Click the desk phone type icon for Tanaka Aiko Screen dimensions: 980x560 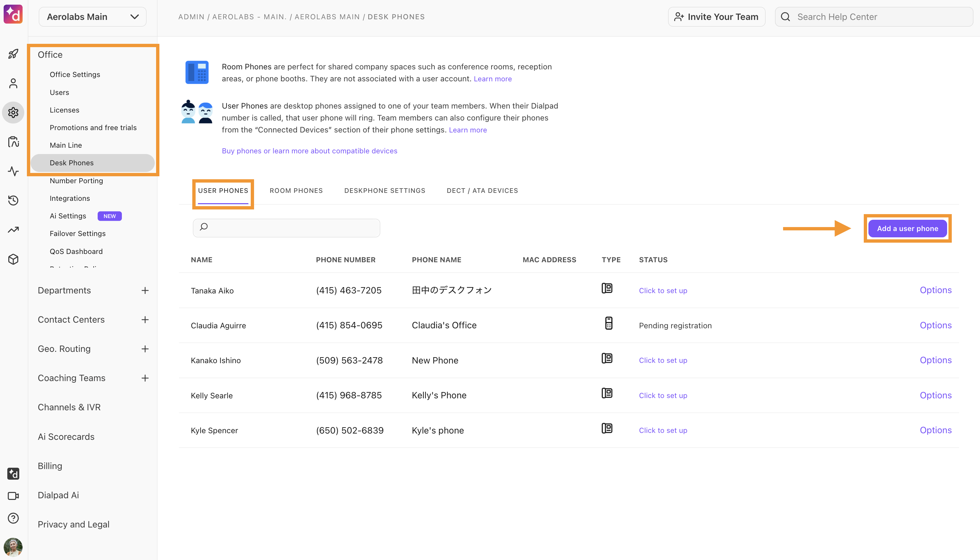pos(607,288)
